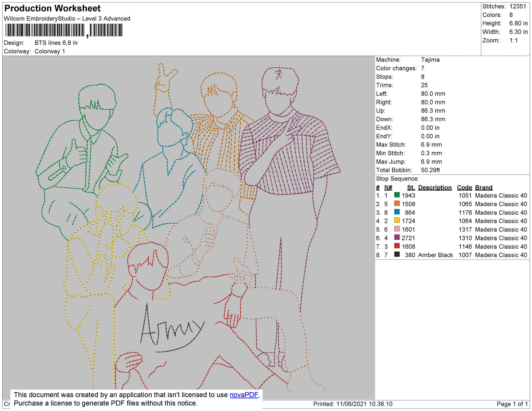Click the red swatch for thread code 1146
The image size is (532, 411).
397,246
